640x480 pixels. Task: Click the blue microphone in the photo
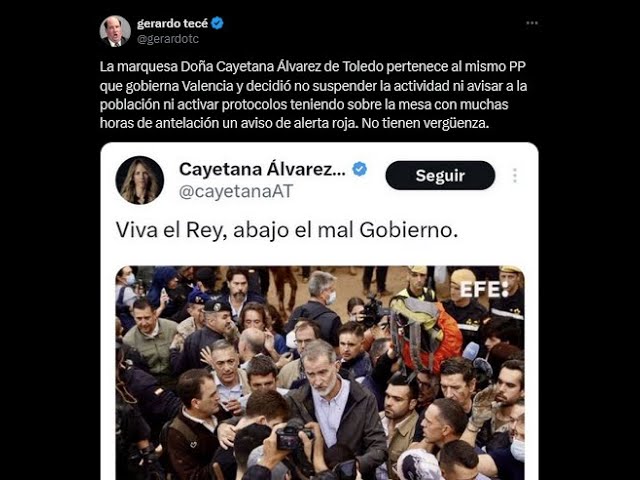click(x=471, y=351)
